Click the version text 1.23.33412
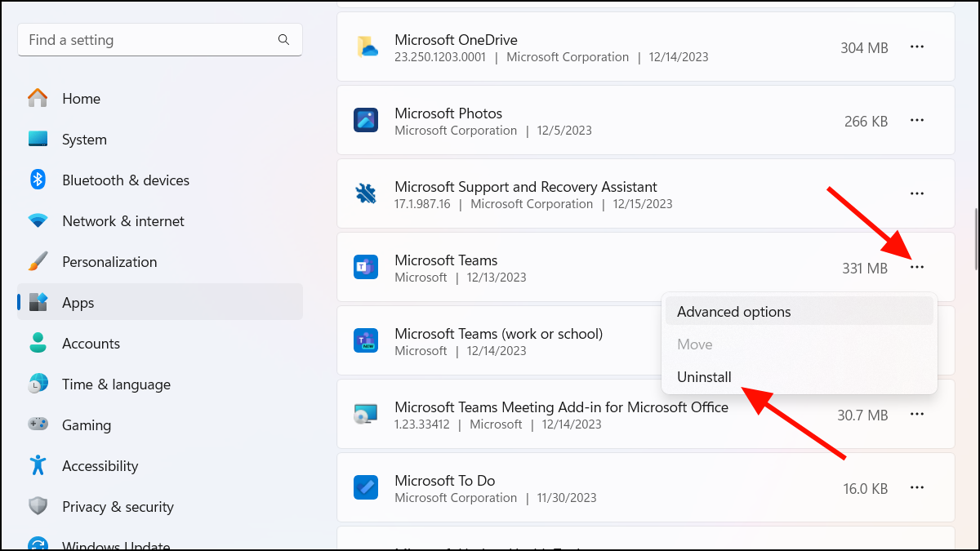The height and width of the screenshot is (551, 980). 422,424
